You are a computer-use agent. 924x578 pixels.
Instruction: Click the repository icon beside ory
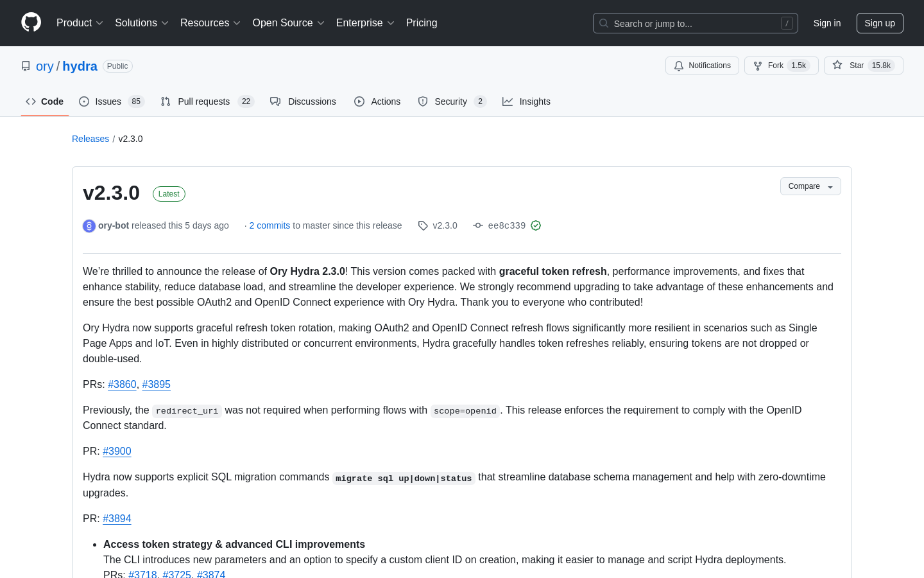click(x=26, y=66)
